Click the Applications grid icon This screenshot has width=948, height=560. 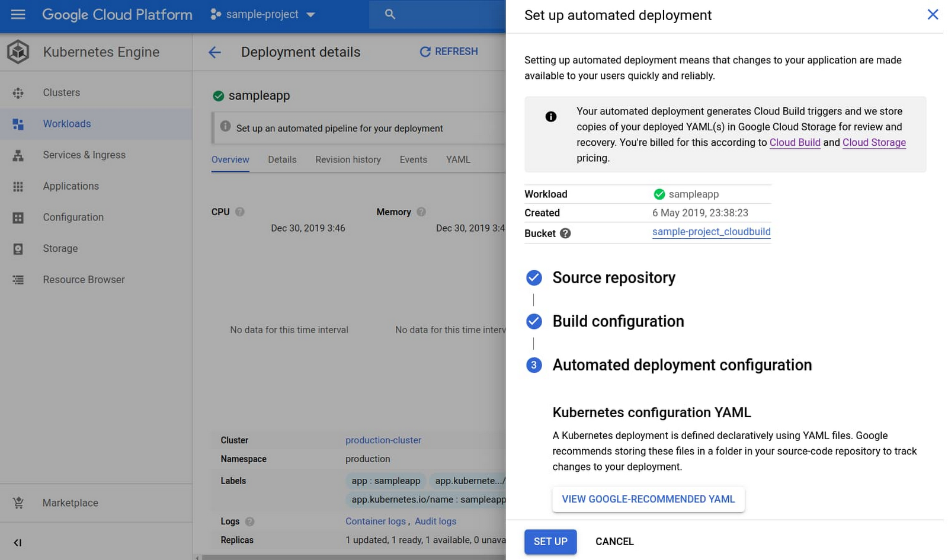pos(18,186)
